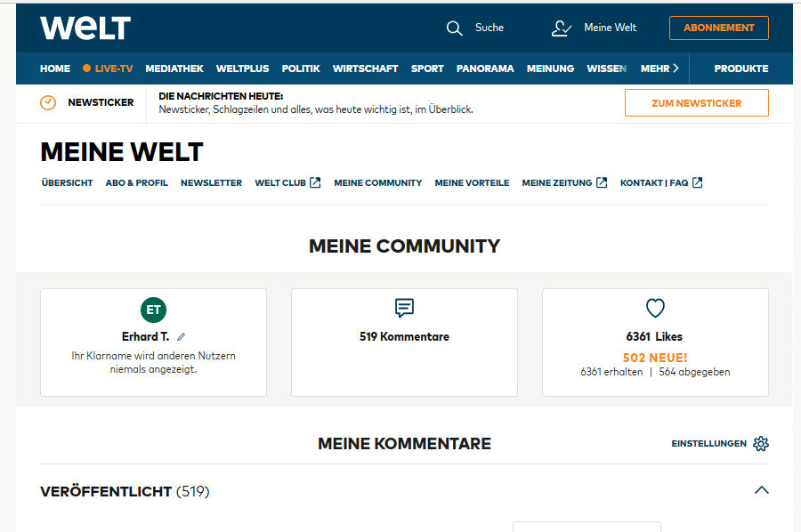Edit username with pencil icon
The height and width of the screenshot is (532, 801).
[181, 337]
